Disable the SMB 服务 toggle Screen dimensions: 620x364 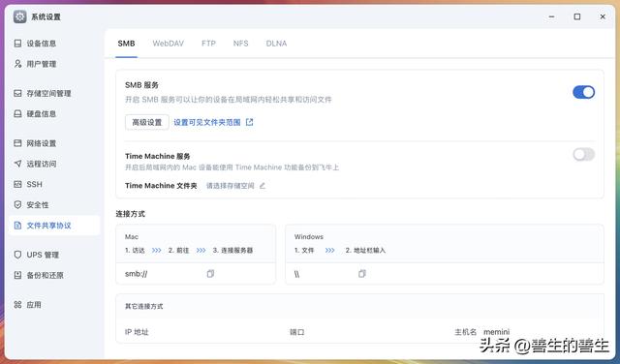coord(583,92)
